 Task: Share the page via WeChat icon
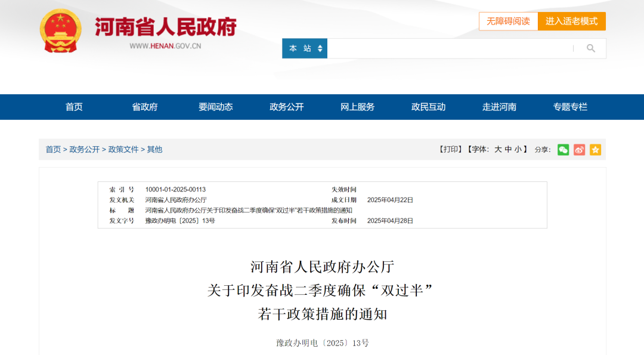(563, 150)
